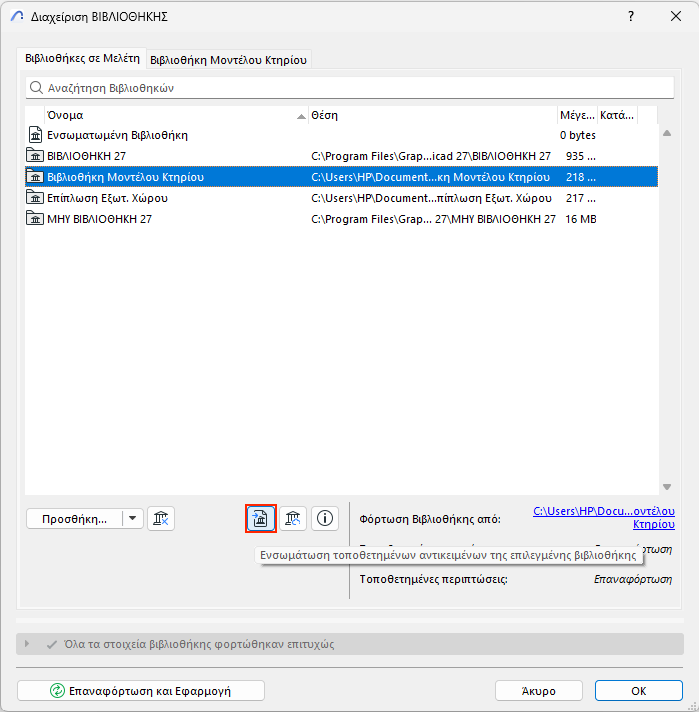Click the Επίπλωση Εξωτ. Χώρου folder icon

(35, 198)
